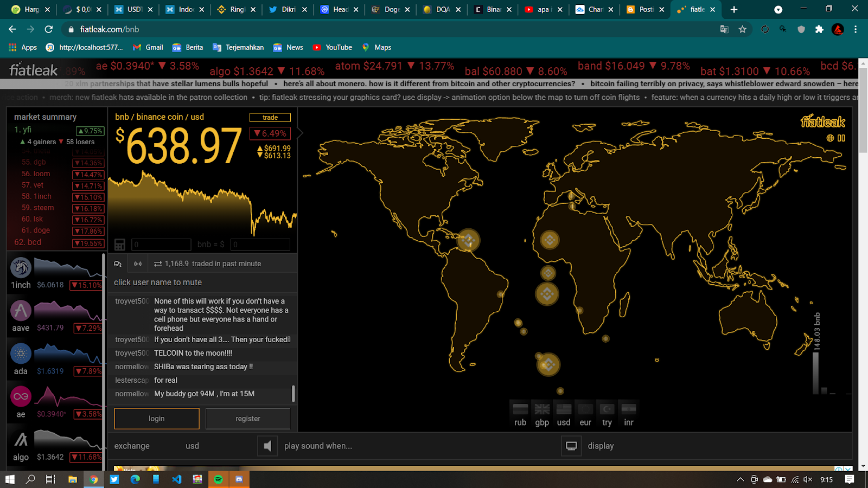This screenshot has height=488, width=868.
Task: Open Chrome extensions puzzle icon
Action: coord(819,29)
